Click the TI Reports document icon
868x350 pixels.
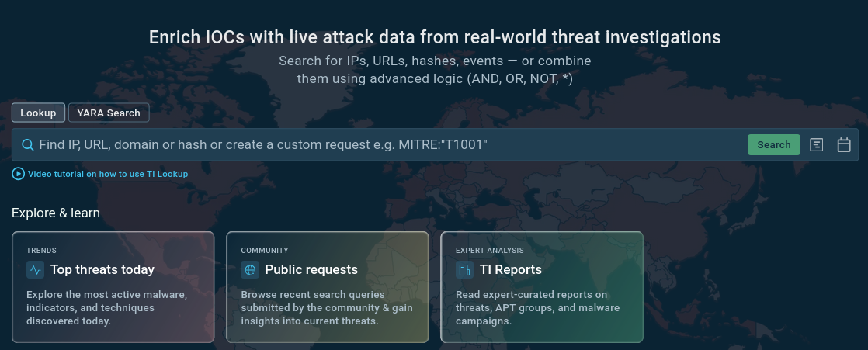coord(464,270)
